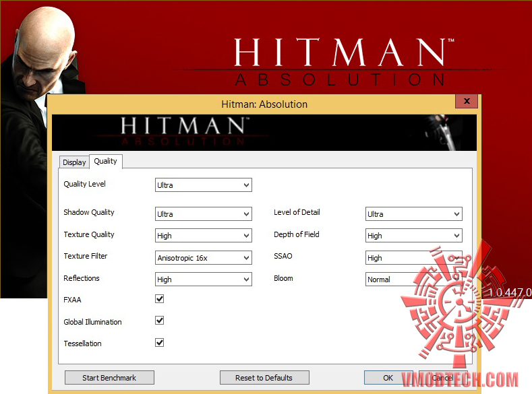
Task: Close the Hitman: Absolution dialog
Action: pos(467,101)
